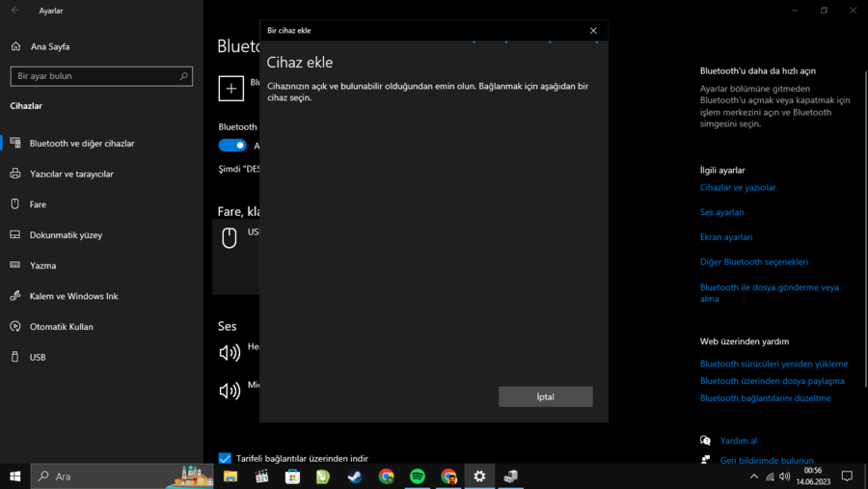The width and height of the screenshot is (868, 489).
Task: Open File Explorer from the taskbar
Action: 231,476
